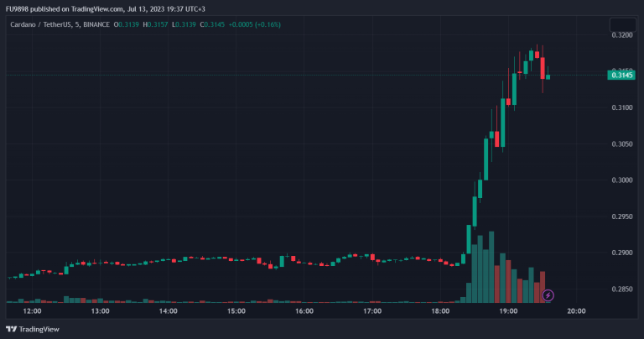
Task: Click the purple lightning bolt event icon
Action: 548,295
